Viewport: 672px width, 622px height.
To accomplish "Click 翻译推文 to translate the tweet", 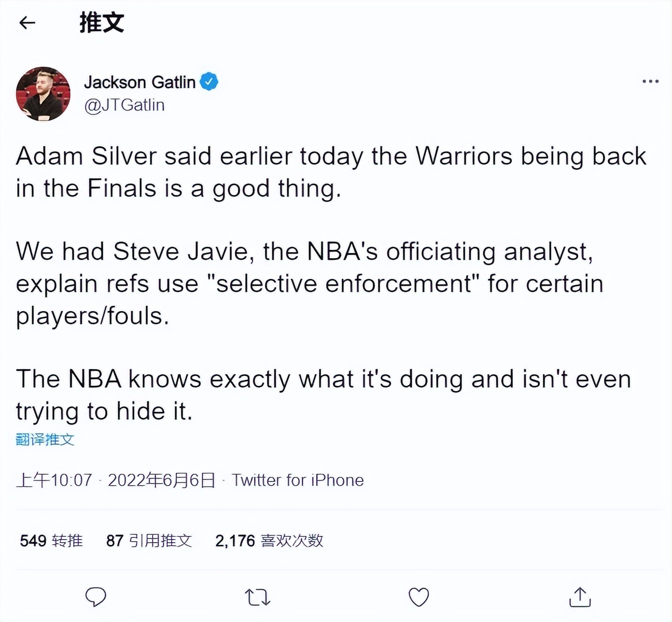I will 45,440.
